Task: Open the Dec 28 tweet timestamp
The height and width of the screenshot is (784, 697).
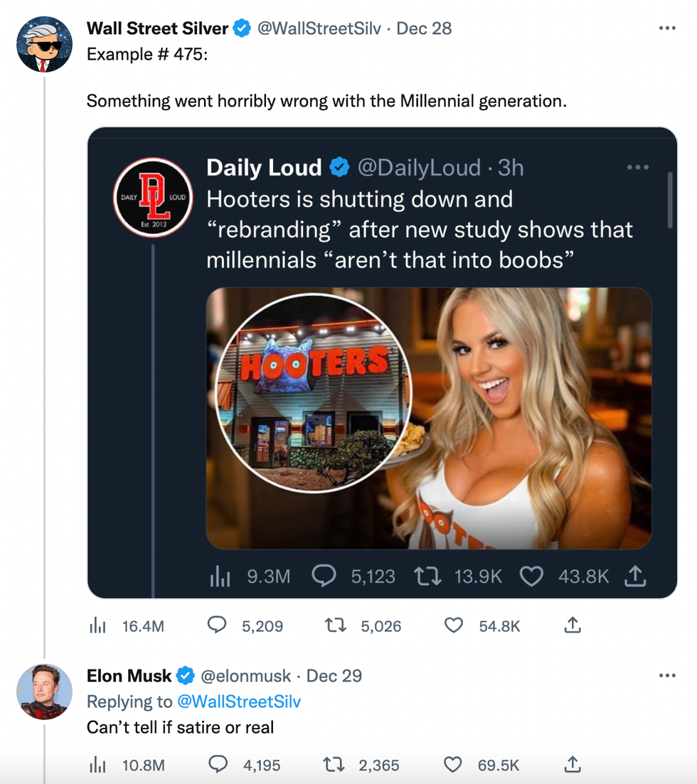Action: 424,28
